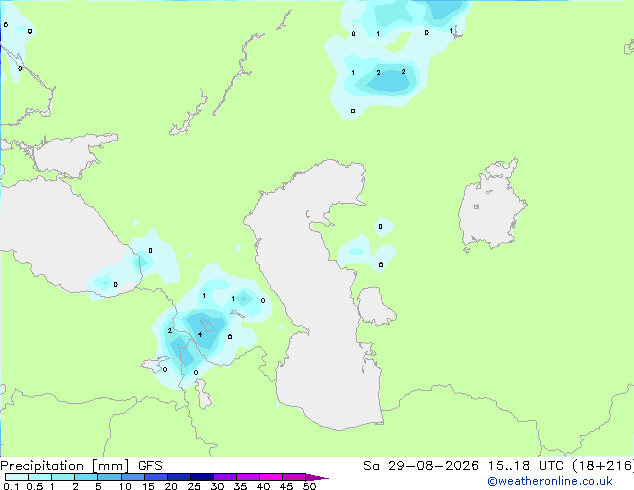Click the forecast date 'Sa 29-08-2026'
Image resolution: width=634 pixels, height=490 pixels.
[x=421, y=466]
